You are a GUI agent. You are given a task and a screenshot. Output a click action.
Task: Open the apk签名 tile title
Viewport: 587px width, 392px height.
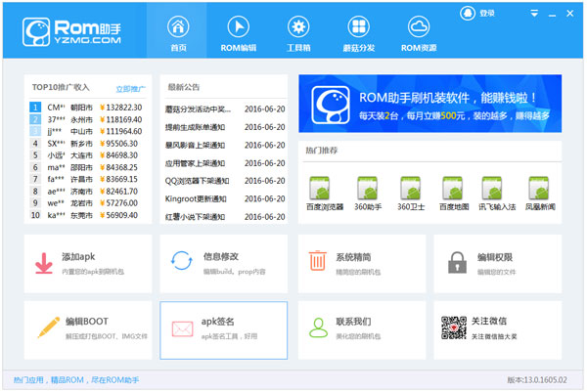pos(217,322)
